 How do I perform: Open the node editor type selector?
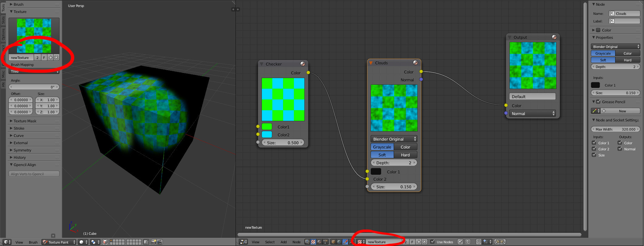[243, 242]
